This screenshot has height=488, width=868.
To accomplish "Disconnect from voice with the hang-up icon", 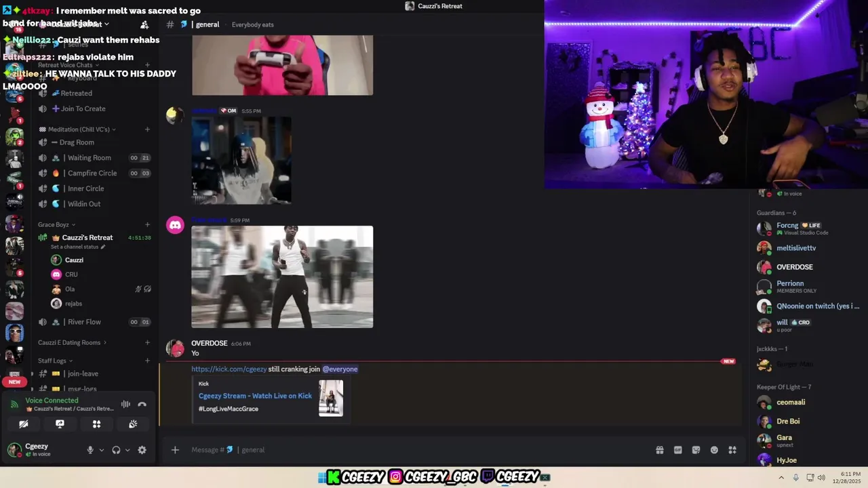I will coord(142,405).
